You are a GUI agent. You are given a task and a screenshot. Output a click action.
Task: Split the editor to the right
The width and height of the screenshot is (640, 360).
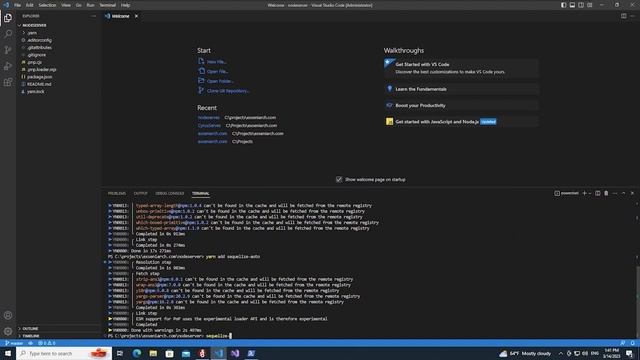[x=624, y=16]
